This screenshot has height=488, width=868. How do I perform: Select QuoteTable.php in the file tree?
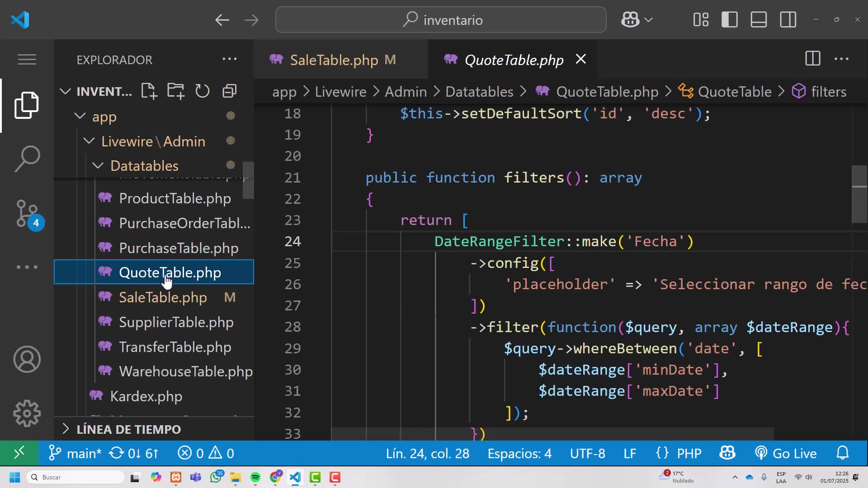(154, 272)
